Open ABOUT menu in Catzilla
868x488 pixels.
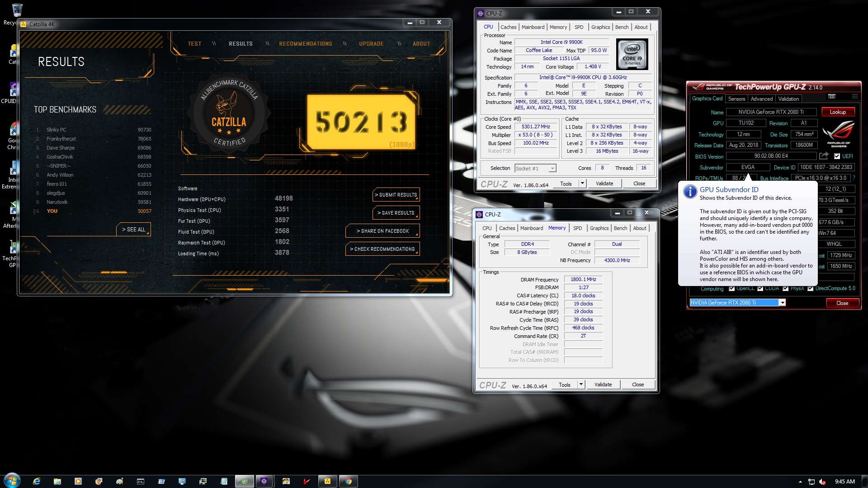tap(421, 44)
